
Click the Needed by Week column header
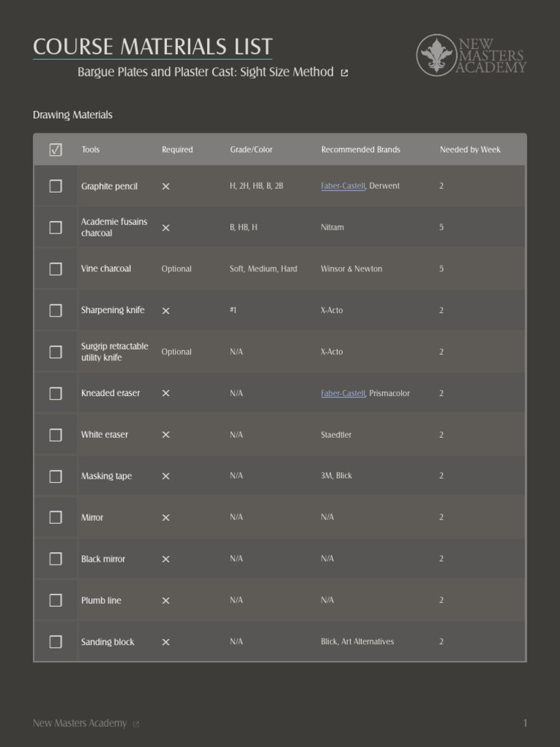pyautogui.click(x=470, y=150)
